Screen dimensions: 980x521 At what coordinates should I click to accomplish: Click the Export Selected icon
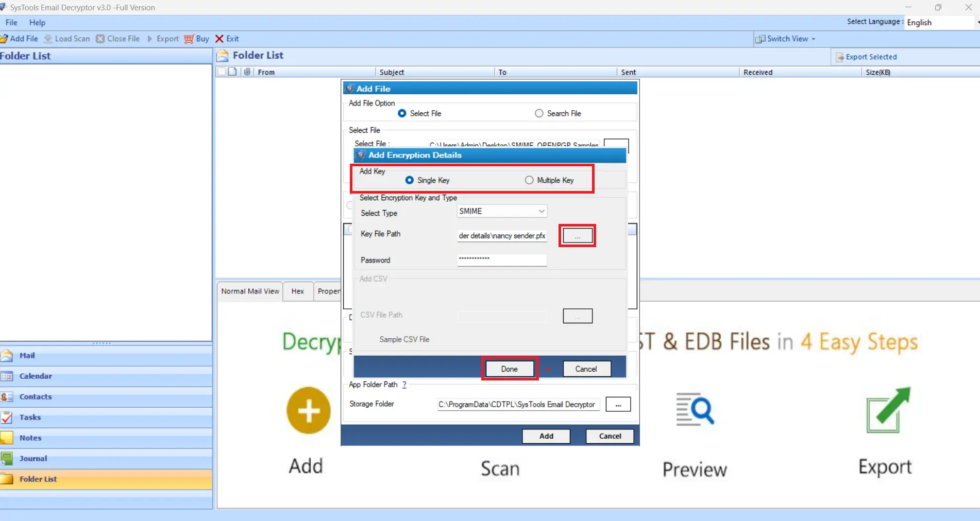coord(840,57)
